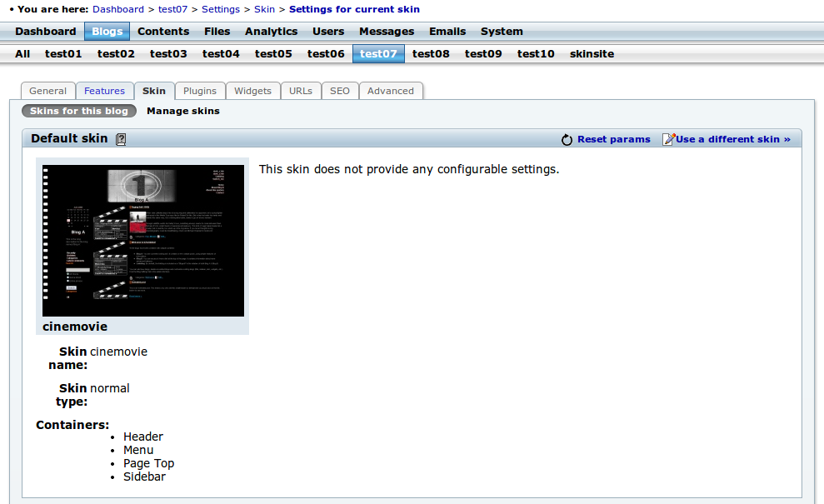Click the Settings breadcrumb link
The width and height of the screenshot is (824, 504).
click(221, 9)
